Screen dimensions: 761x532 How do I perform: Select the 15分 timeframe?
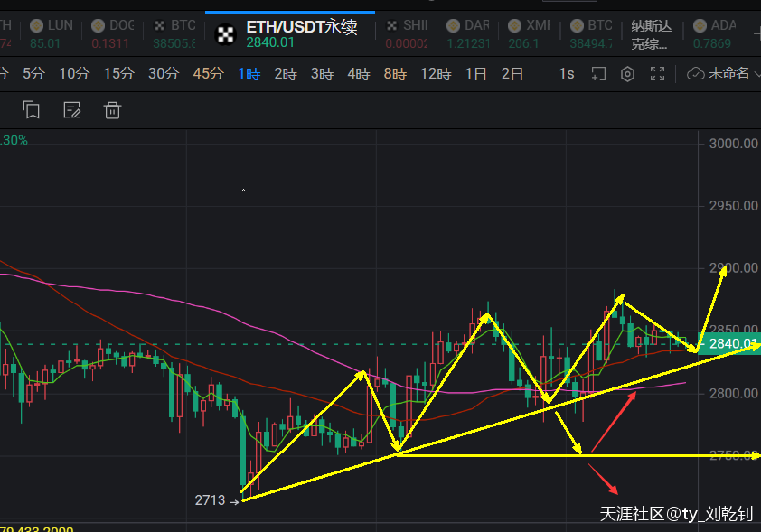click(118, 74)
